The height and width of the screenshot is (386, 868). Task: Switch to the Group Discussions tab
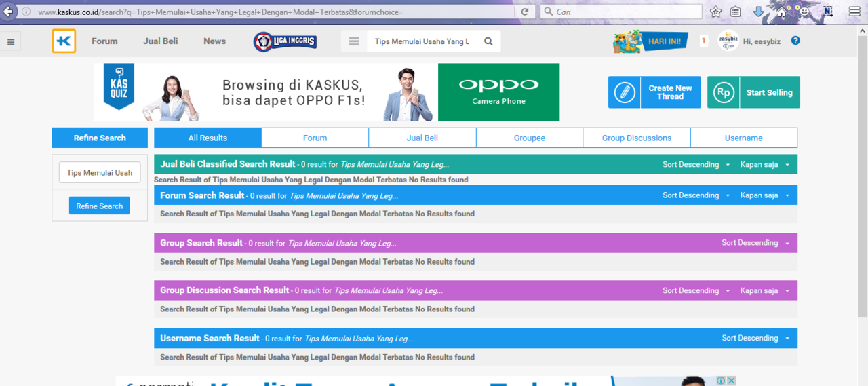click(x=637, y=138)
